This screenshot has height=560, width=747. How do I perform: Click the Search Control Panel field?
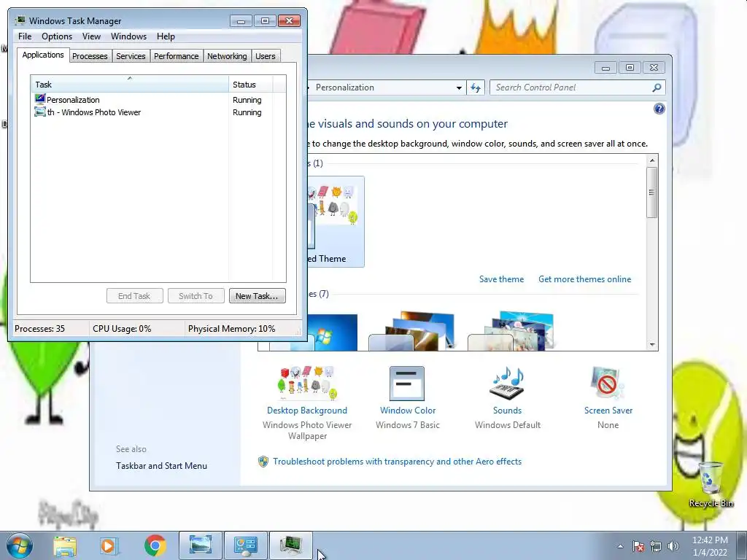pyautogui.click(x=571, y=87)
